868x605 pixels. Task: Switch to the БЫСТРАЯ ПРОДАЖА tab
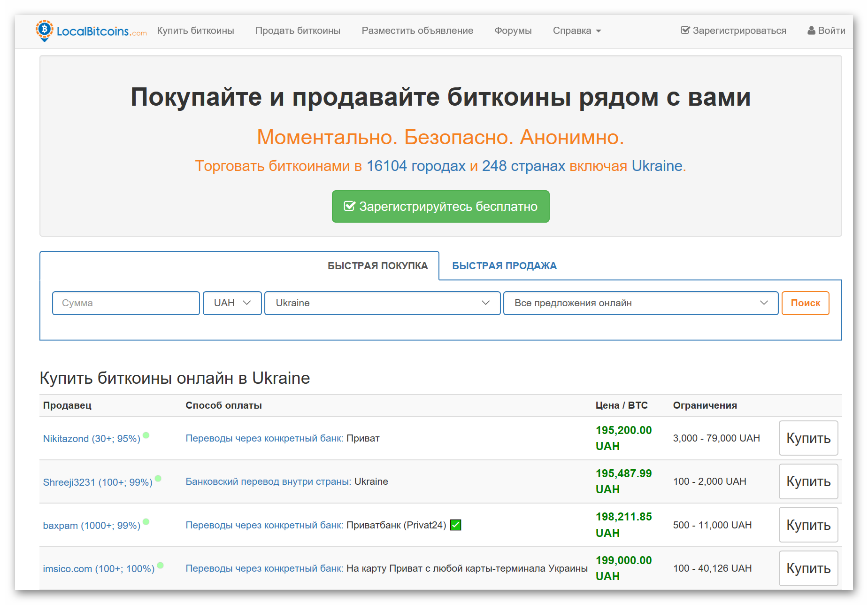coord(504,266)
